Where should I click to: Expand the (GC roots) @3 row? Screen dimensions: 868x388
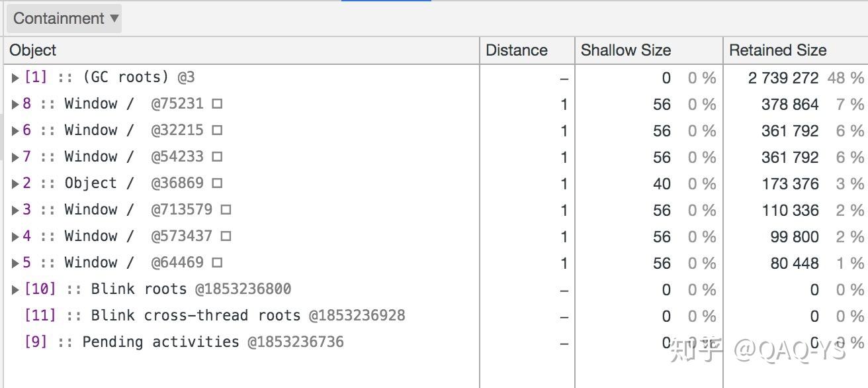[x=15, y=78]
